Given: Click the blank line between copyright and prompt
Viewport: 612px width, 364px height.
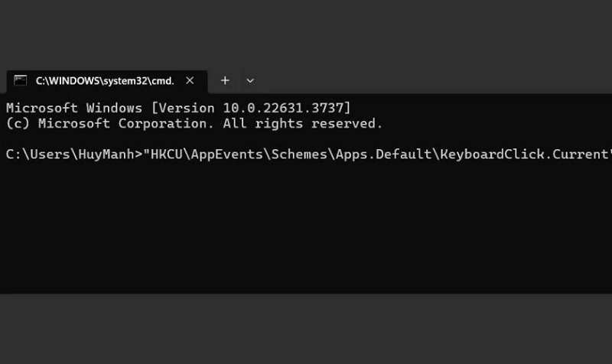Looking at the screenshot, I should [x=229, y=139].
